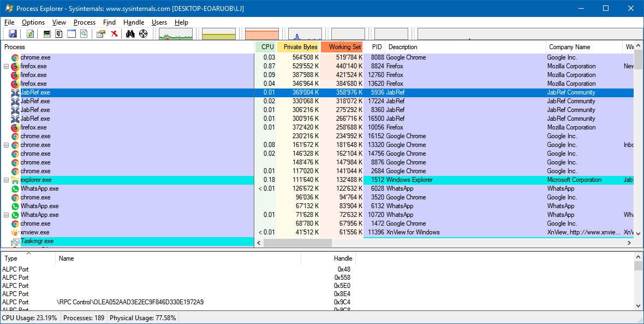Screen dimensions: 644x324
Task: Sort by Private Bytes column header
Action: (299, 47)
